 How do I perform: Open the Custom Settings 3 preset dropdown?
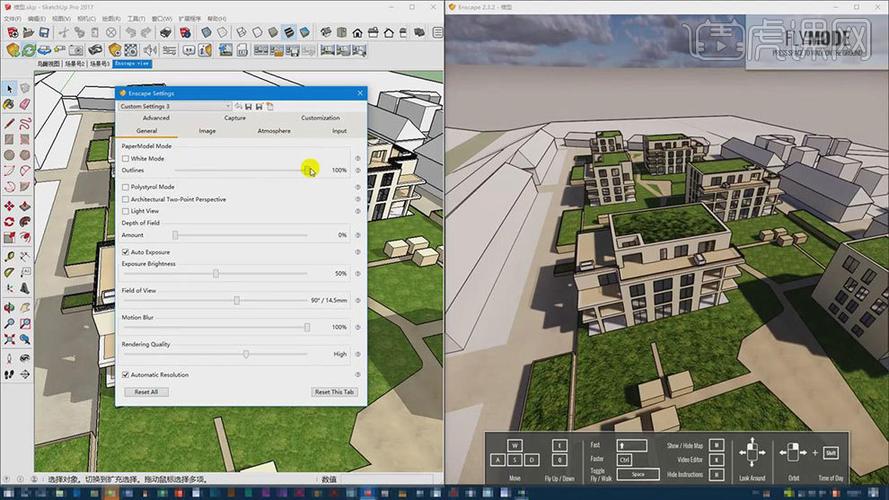pos(175,106)
